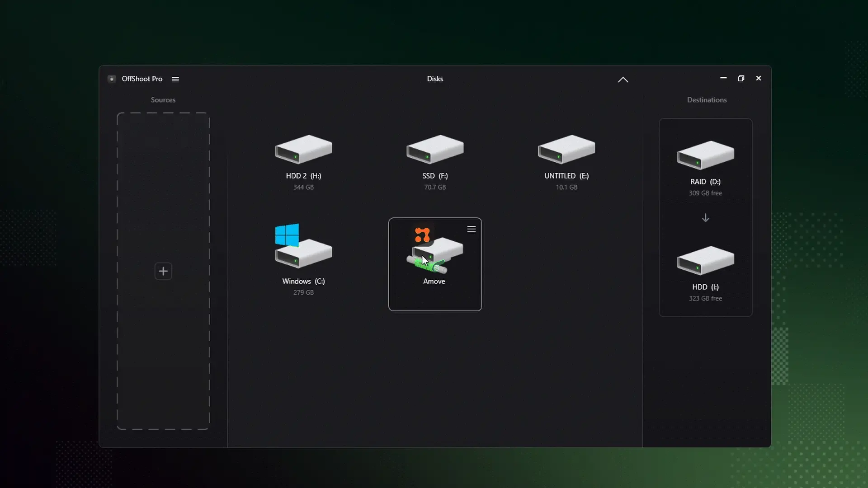
Task: Click the Amove network drive icon
Action: point(434,253)
